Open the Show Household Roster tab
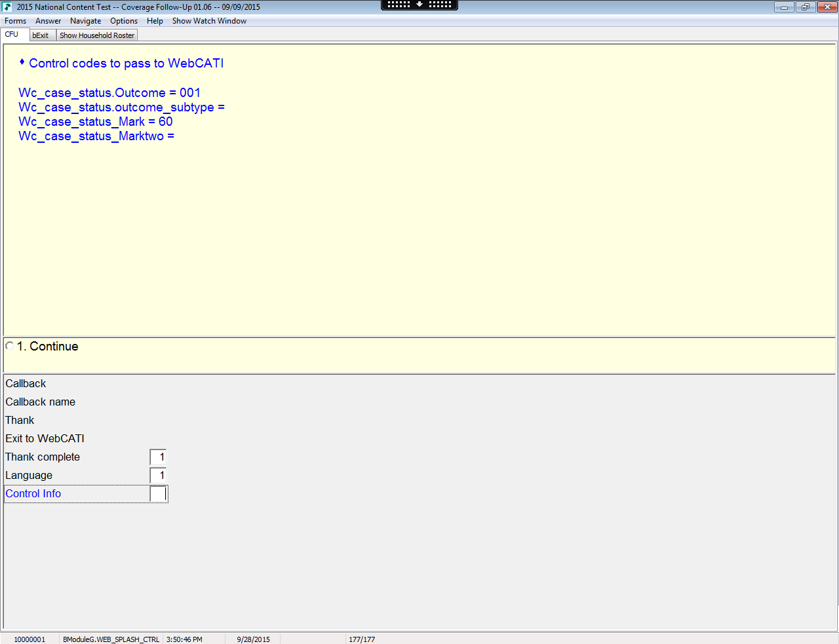Screen dimensions: 839x644 (97, 35)
